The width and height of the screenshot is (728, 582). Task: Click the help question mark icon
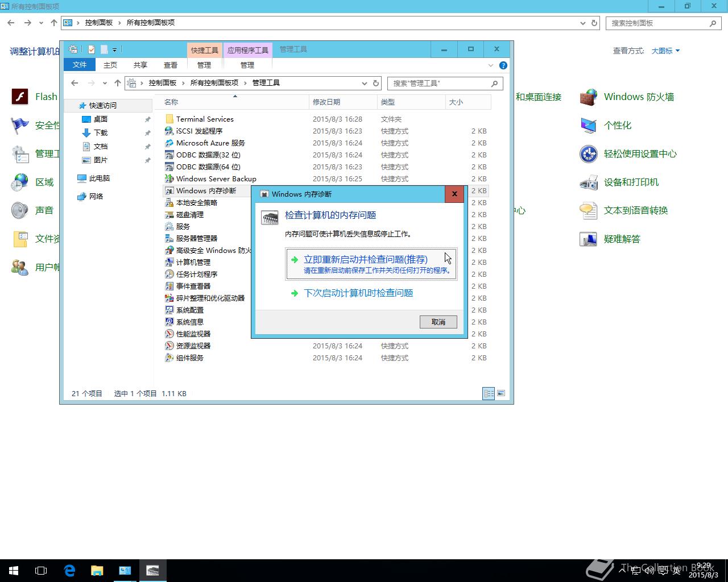[x=503, y=65]
